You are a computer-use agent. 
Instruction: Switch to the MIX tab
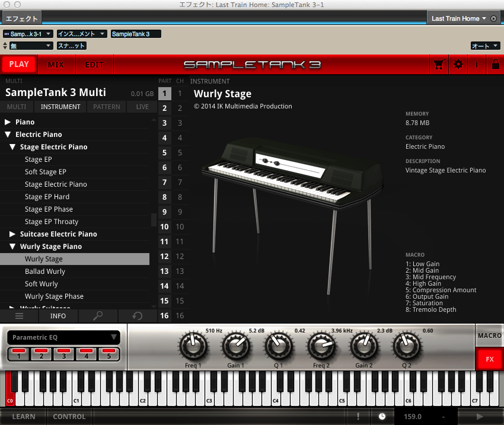point(56,65)
